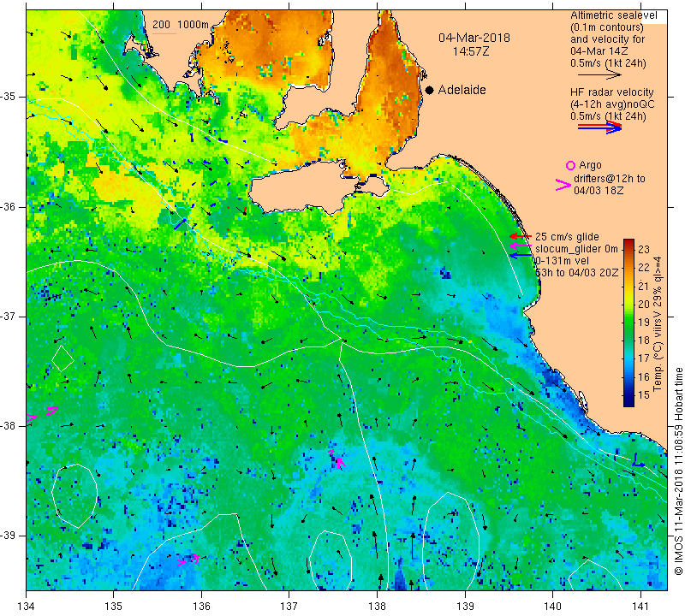Click the 'Adelaide' label text

tap(462, 90)
